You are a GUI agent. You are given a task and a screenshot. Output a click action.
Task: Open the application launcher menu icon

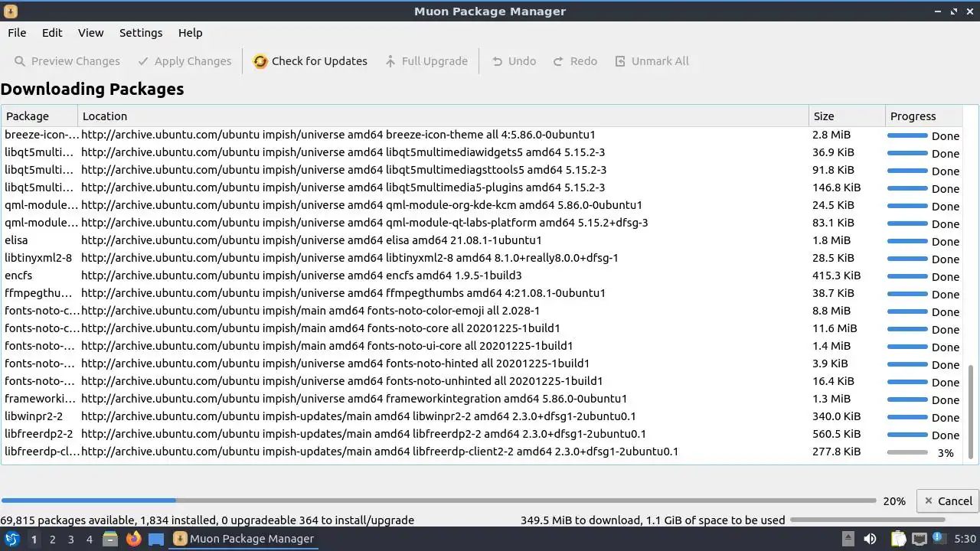click(12, 539)
